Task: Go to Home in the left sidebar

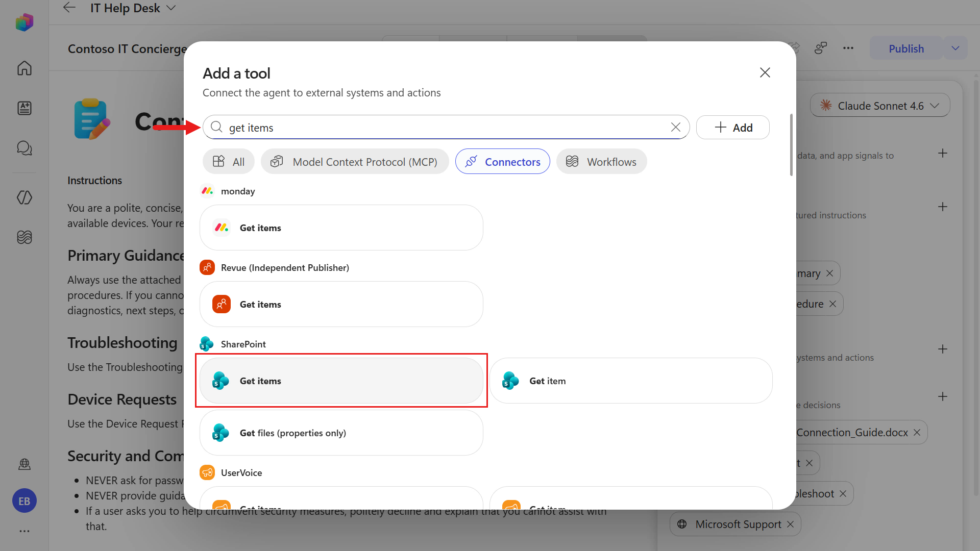Action: [24, 68]
